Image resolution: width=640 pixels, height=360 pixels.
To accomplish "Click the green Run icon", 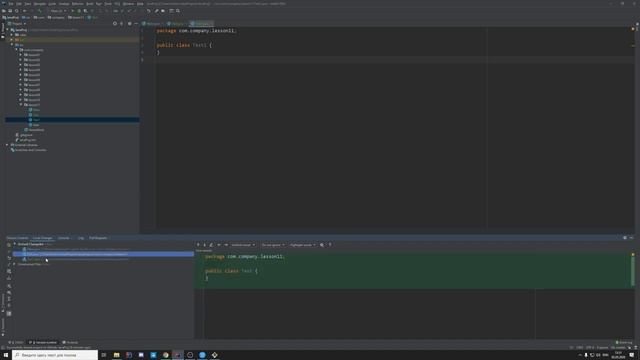I will pos(73,11).
